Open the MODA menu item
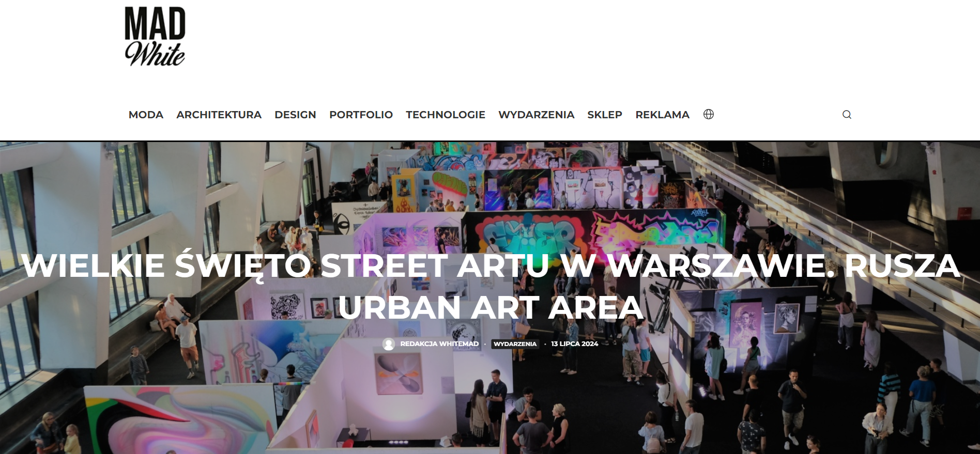The image size is (980, 454). point(146,115)
